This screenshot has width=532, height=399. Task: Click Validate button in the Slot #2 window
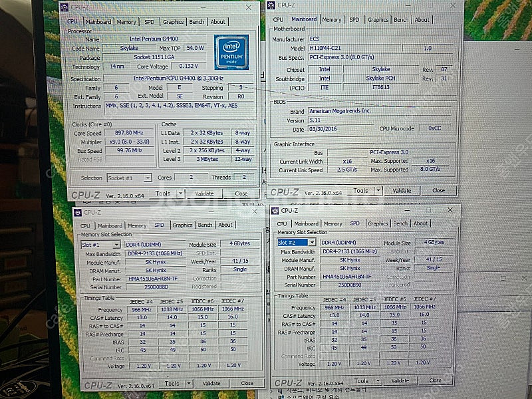(x=400, y=380)
